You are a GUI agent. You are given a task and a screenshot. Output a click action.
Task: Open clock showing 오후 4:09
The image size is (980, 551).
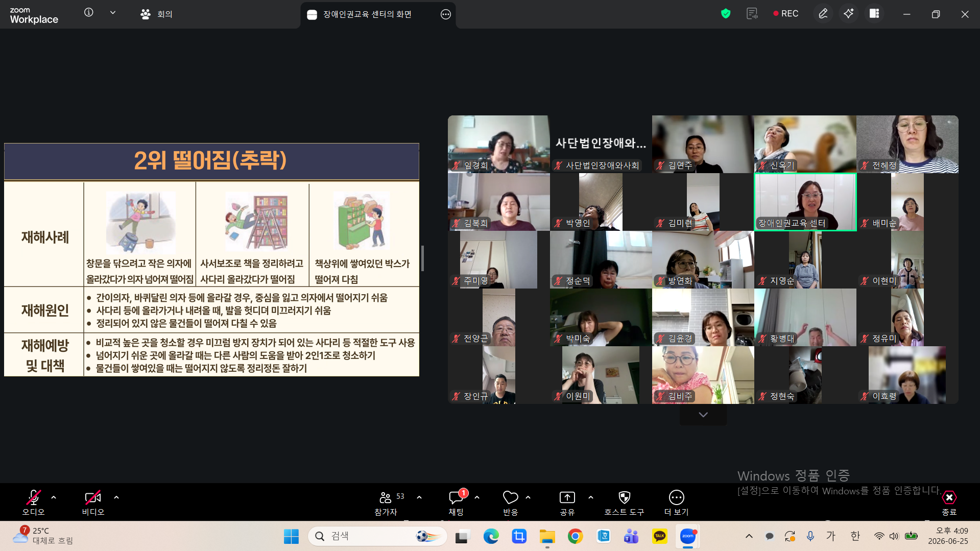pyautogui.click(x=948, y=536)
